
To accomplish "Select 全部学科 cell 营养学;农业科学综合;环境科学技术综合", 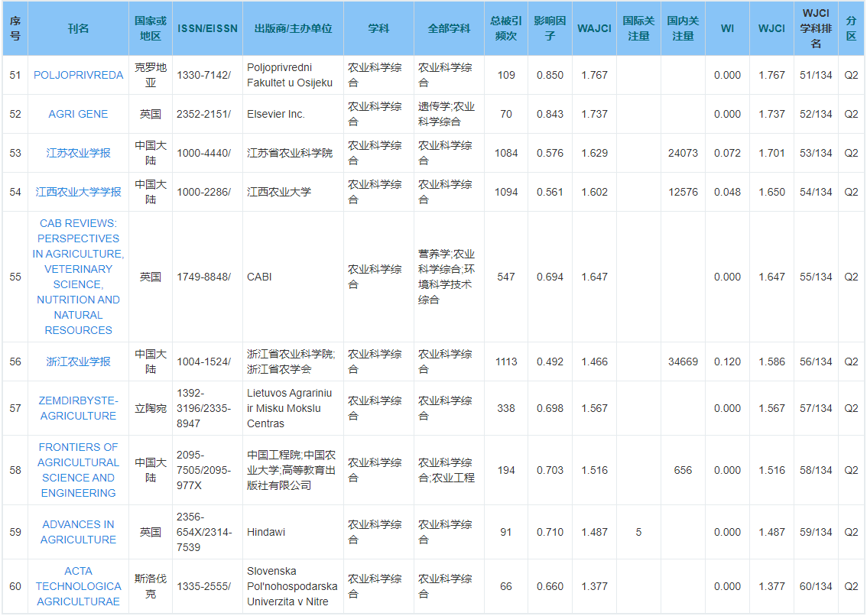I will [x=449, y=277].
